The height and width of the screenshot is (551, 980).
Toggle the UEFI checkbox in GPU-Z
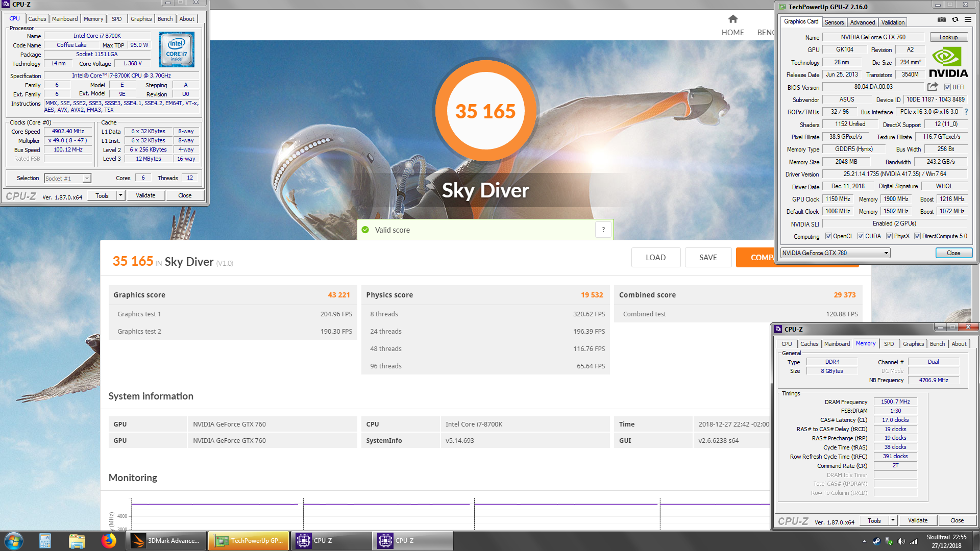pyautogui.click(x=947, y=87)
